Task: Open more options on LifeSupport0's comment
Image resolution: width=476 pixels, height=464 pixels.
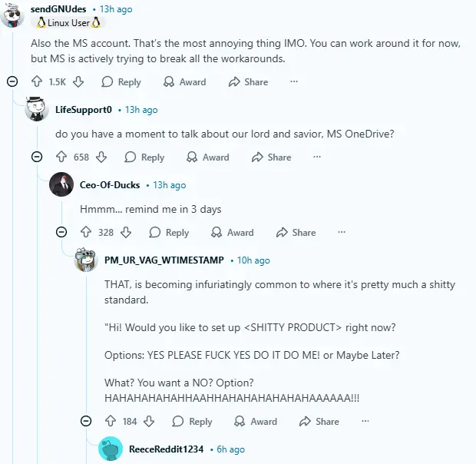Action: point(317,157)
